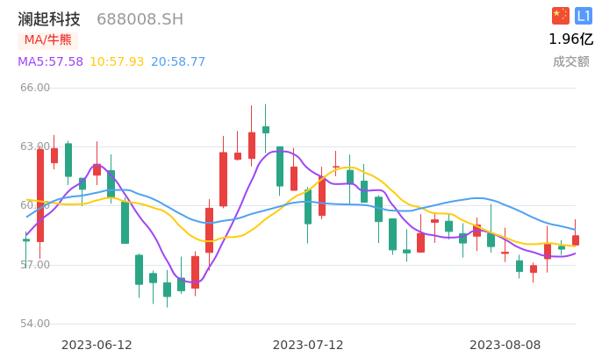The height and width of the screenshot is (364, 602).
Task: Click the ticker code 688008.SH
Action: tap(140, 19)
